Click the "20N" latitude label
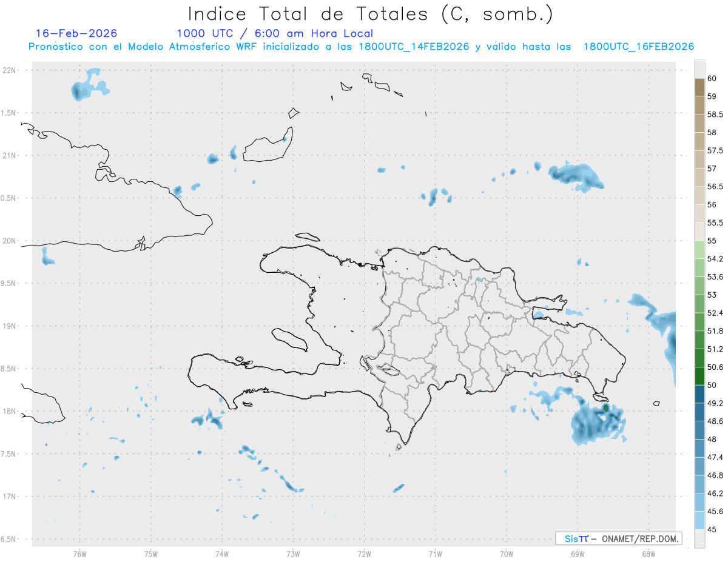728x562 pixels. coord(10,241)
